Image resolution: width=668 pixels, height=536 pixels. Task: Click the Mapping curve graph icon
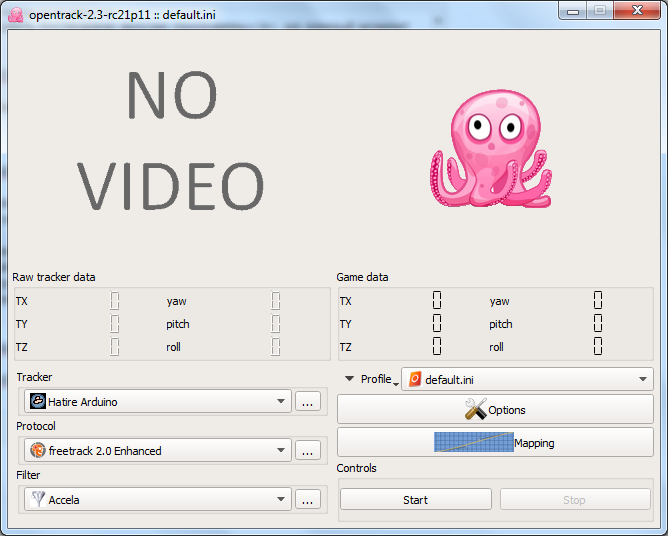pos(474,442)
